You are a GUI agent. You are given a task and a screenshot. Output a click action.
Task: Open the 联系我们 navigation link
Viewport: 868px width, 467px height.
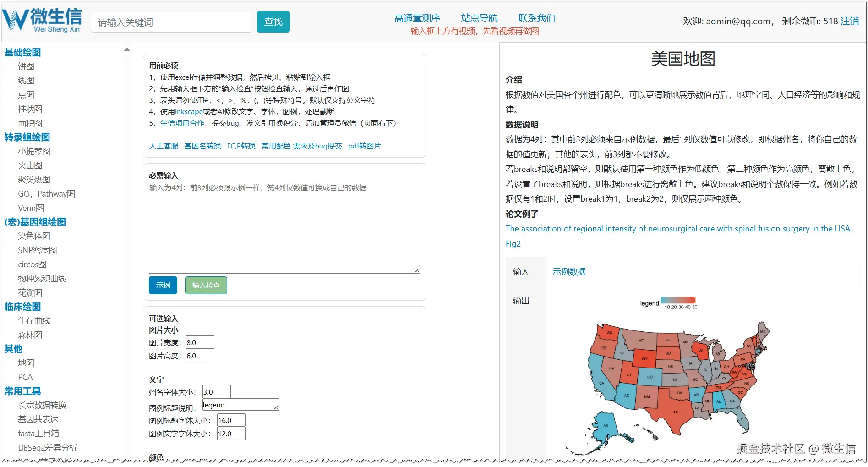pyautogui.click(x=537, y=18)
